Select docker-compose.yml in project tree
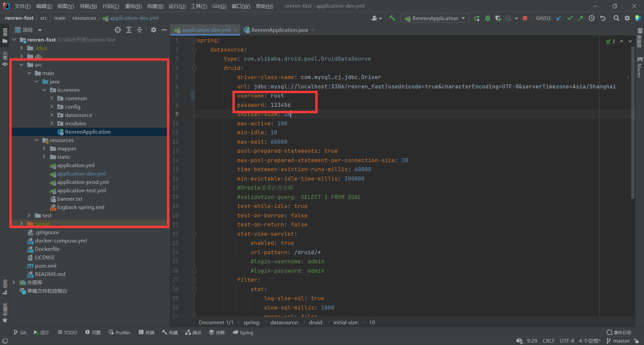Viewport: 644px width, 345px height. tap(61, 240)
